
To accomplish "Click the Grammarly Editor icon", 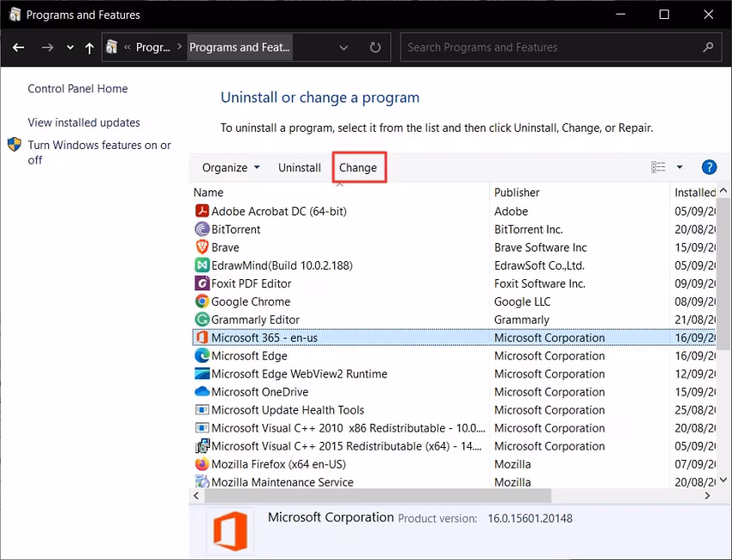I will tap(202, 320).
